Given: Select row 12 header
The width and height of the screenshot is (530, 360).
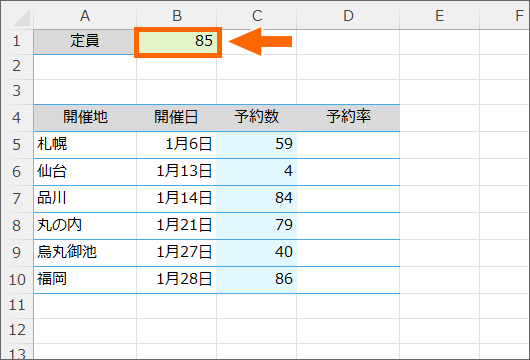Looking at the screenshot, I should 17,331.
